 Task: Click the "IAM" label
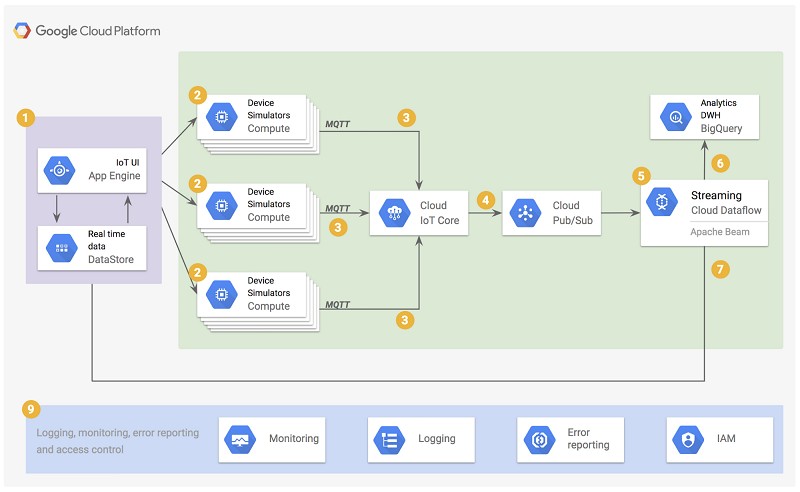pyautogui.click(x=726, y=438)
